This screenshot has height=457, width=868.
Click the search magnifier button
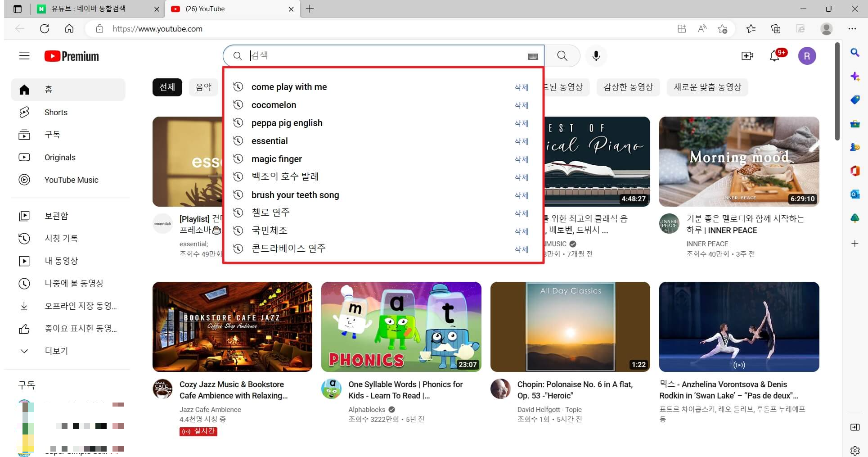pos(562,56)
